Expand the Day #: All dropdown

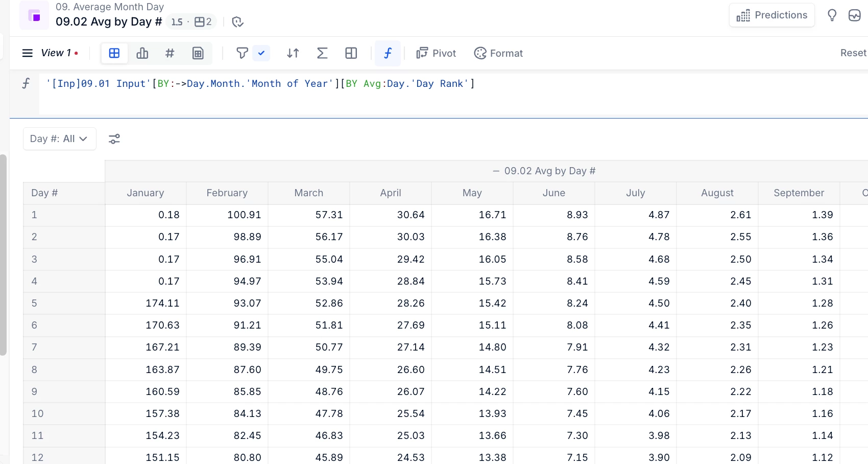coord(59,139)
